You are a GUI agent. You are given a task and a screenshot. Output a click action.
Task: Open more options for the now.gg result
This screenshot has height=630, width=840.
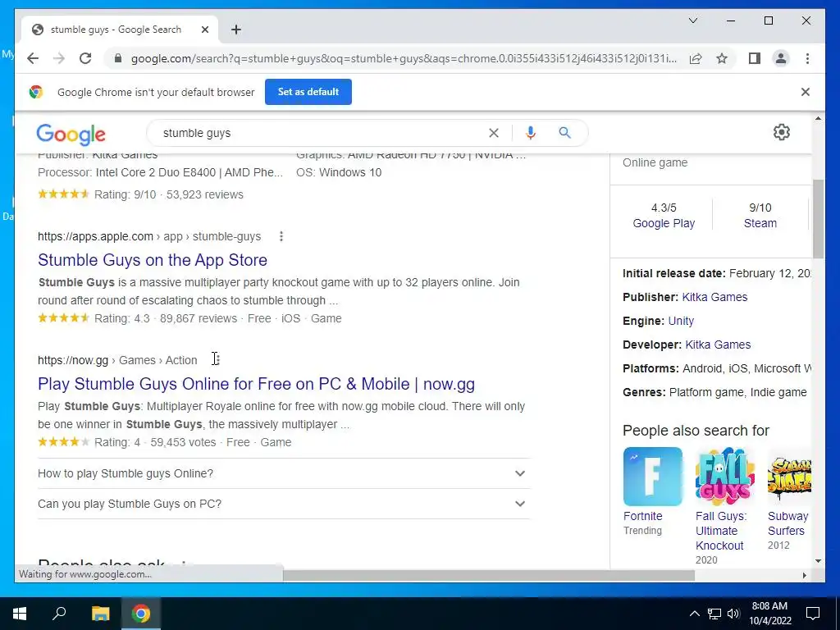click(x=217, y=359)
